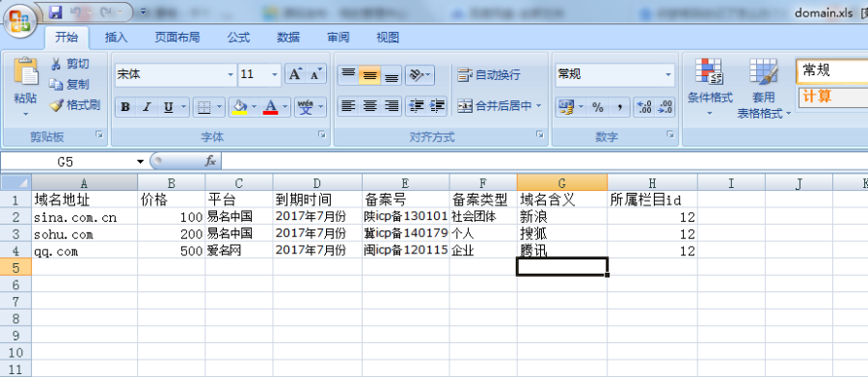This screenshot has height=377, width=868.
Task: Apply yellow fill color bucket
Action: pos(240,107)
